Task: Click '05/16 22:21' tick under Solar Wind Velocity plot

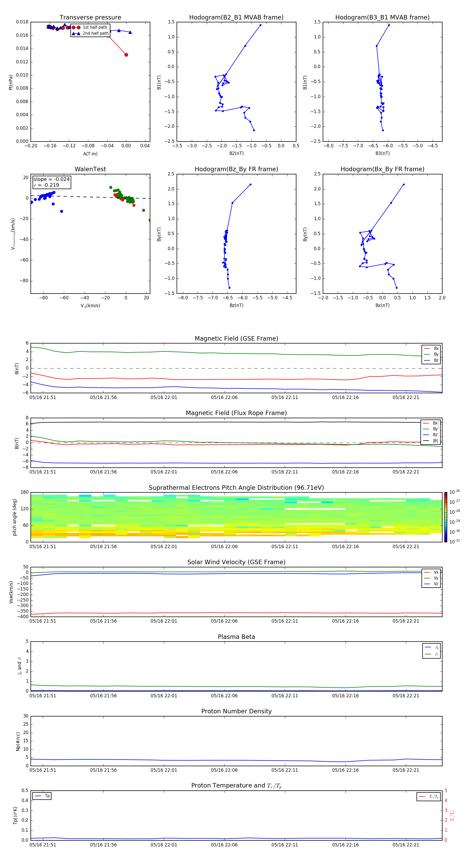Action: [406, 621]
